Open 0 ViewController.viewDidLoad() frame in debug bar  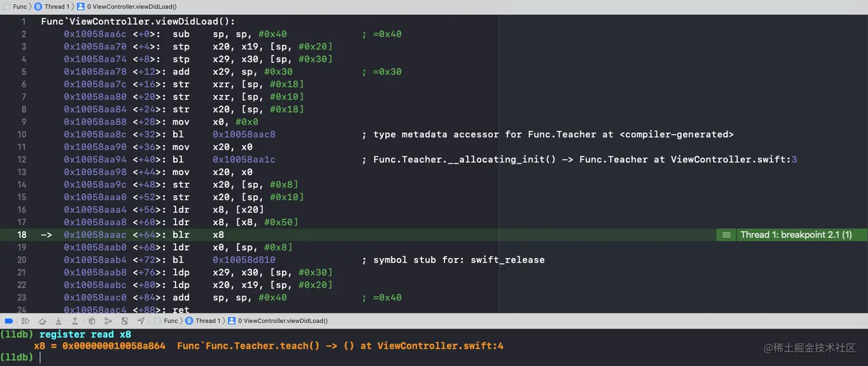tap(283, 321)
